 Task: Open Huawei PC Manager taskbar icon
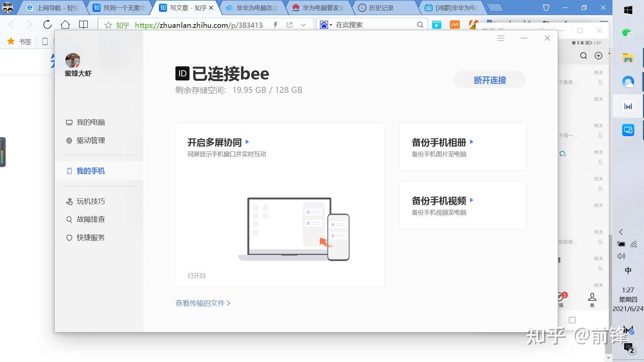pos(628,106)
